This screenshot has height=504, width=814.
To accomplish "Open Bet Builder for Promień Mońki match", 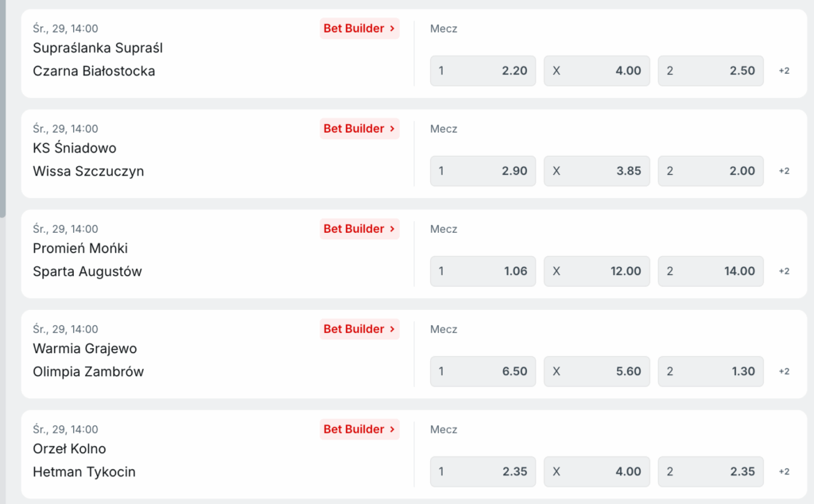I will click(x=359, y=229).
